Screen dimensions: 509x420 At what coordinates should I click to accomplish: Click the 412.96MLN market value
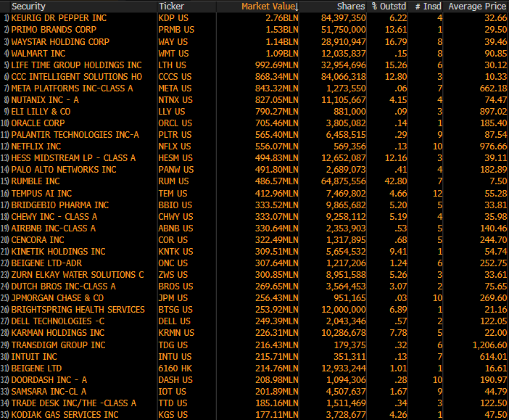click(x=276, y=194)
